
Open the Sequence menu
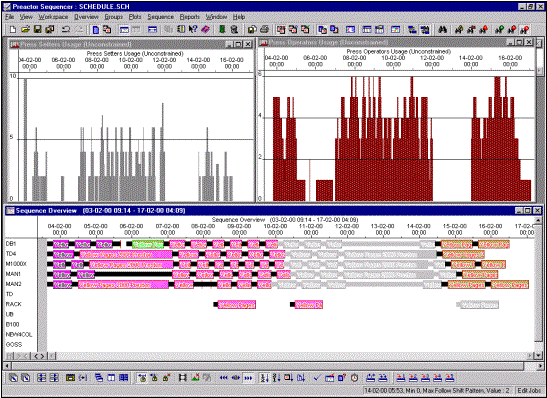[160, 17]
